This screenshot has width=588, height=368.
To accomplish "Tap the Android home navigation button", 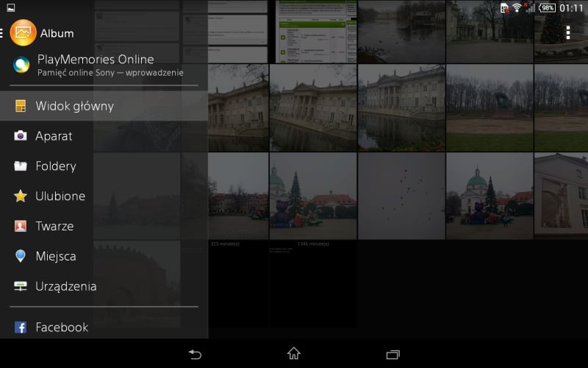I will [x=293, y=353].
